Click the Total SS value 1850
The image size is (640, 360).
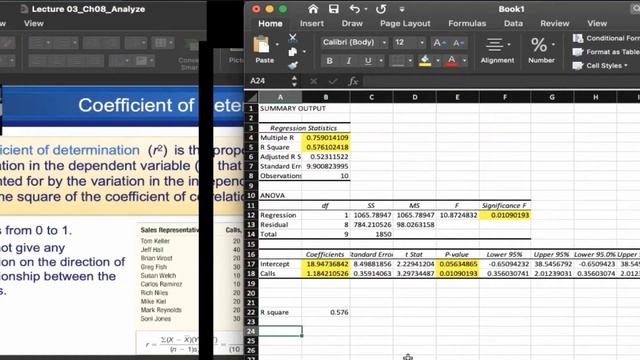[371, 234]
